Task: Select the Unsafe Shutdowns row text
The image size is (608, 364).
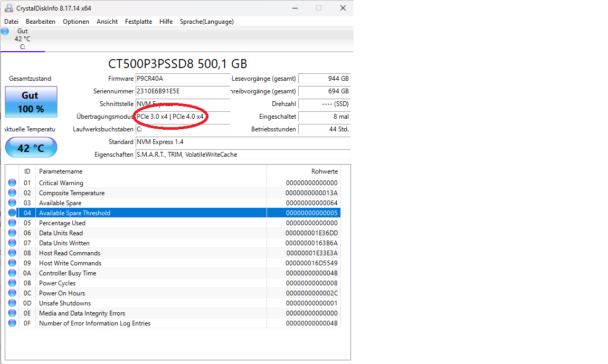Action: tap(65, 303)
